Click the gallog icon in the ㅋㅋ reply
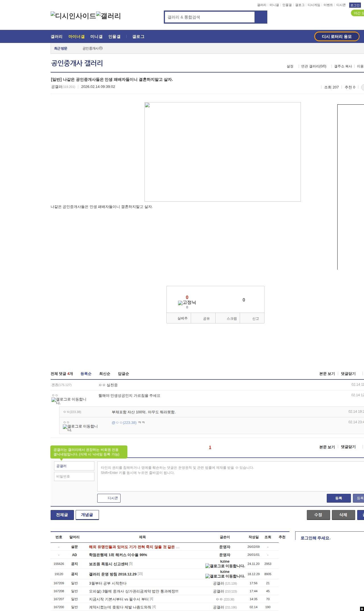Image resolution: width=364 pixels, height=611 pixels. pyautogui.click(x=80, y=428)
